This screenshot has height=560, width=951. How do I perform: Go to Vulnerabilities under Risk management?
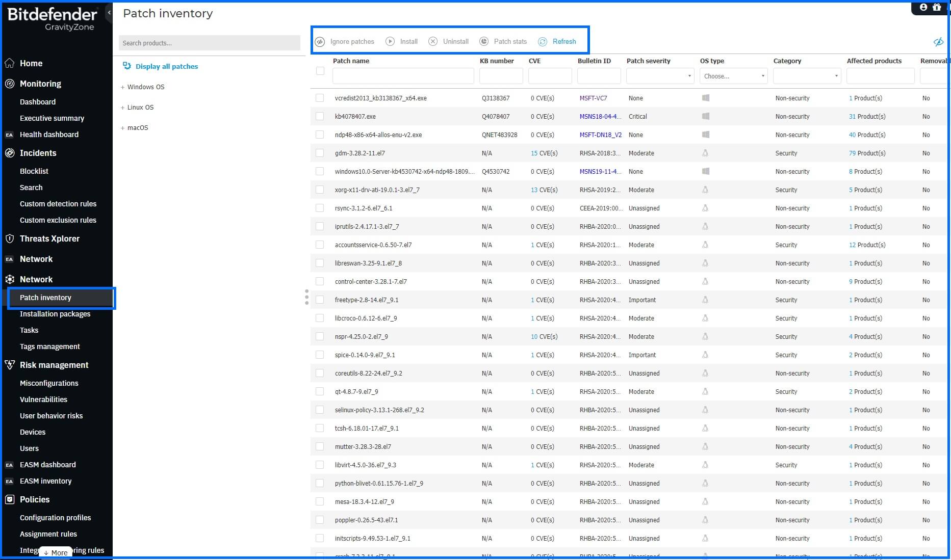click(43, 399)
